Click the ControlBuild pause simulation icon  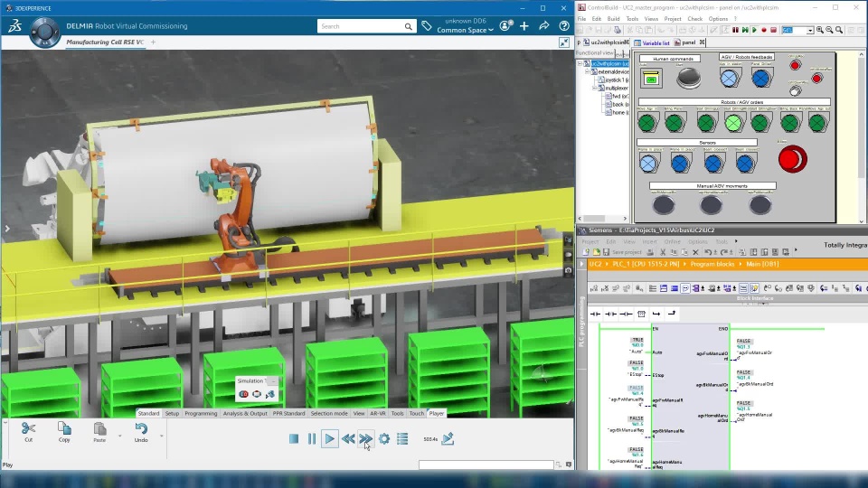(x=736, y=30)
